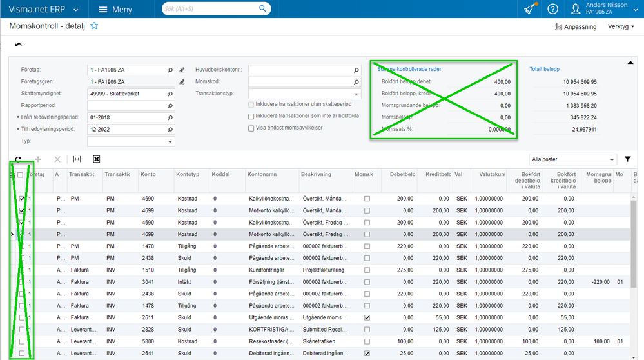Export grid to Excel icon
Viewport: 644px width, 360px height.
click(97, 159)
